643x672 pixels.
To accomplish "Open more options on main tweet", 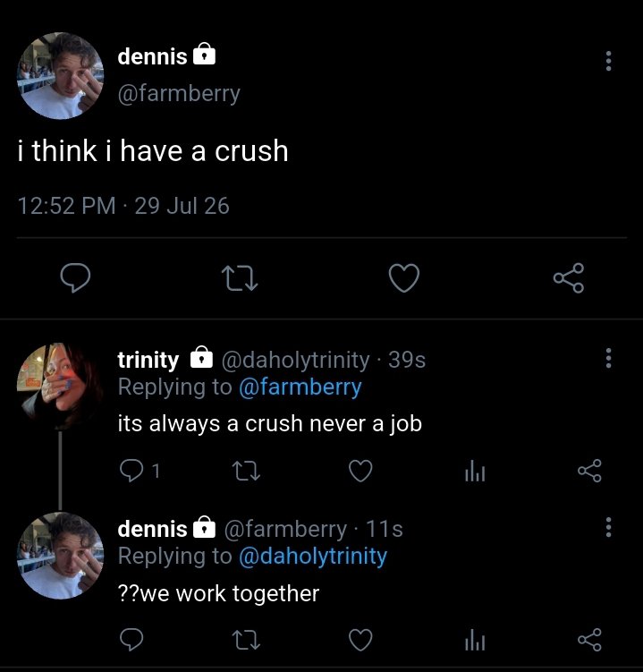I will (x=608, y=61).
